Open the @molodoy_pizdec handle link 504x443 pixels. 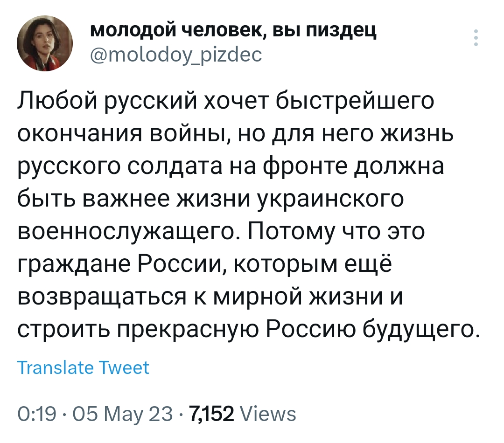[x=175, y=55]
